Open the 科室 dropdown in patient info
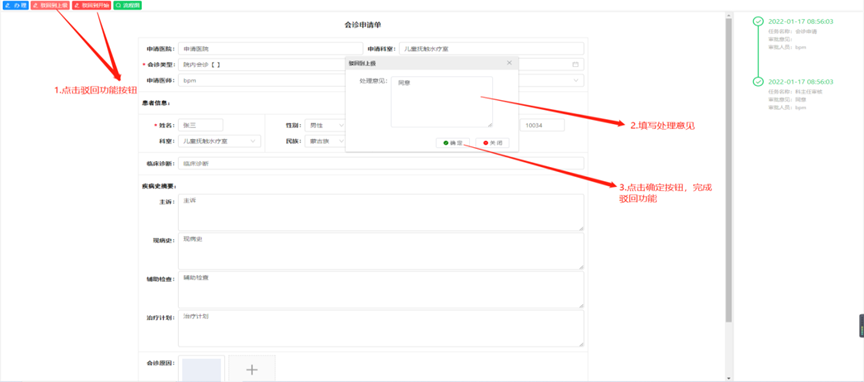The width and height of the screenshot is (864, 382). [219, 141]
